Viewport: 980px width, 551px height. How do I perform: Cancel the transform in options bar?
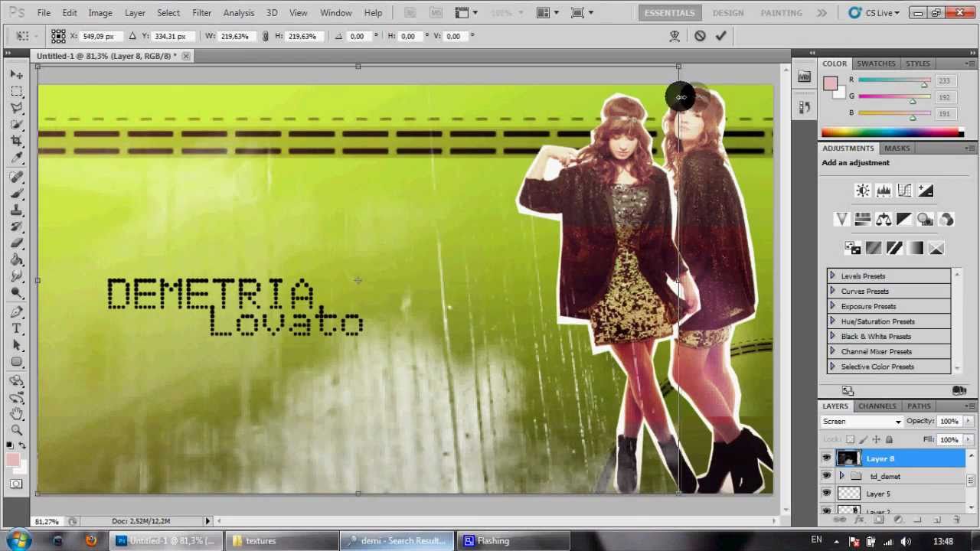(700, 36)
